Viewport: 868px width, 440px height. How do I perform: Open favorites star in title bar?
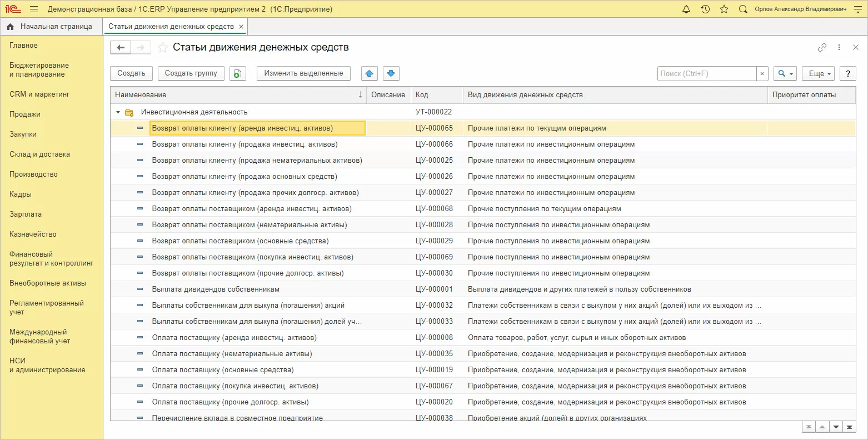[x=724, y=9]
